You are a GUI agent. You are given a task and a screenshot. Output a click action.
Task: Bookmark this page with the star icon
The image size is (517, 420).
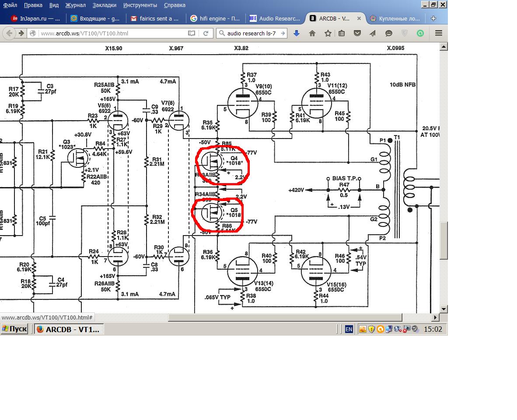pos(328,33)
